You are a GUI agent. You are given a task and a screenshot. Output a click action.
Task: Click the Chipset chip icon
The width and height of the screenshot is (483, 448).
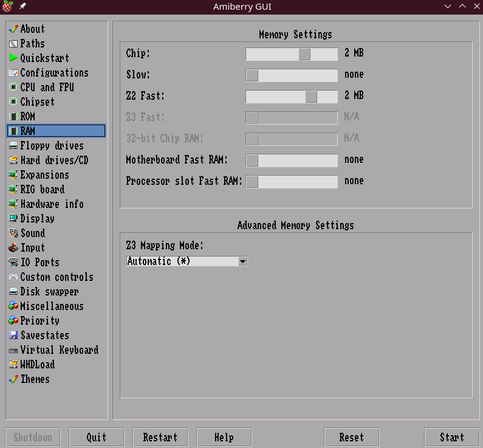(x=13, y=102)
